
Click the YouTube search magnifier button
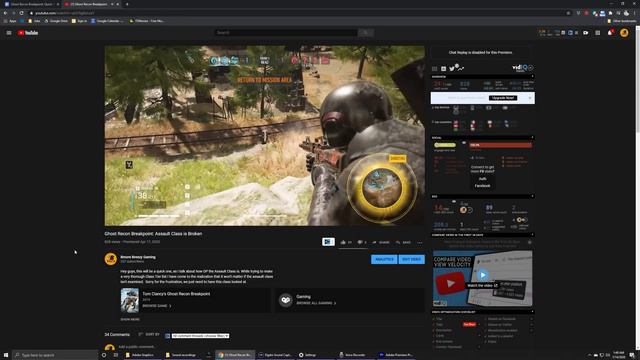[366, 33]
